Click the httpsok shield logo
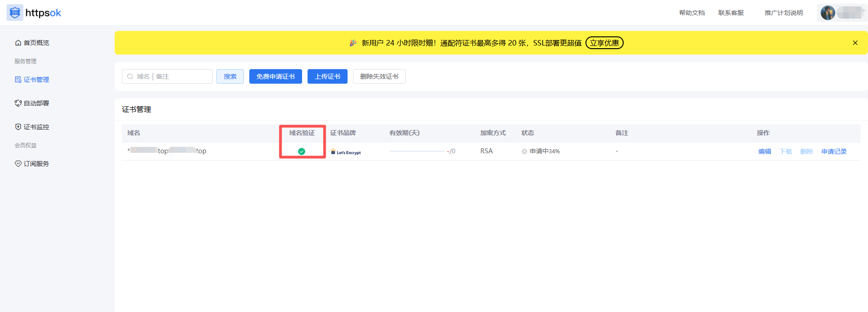 (15, 13)
